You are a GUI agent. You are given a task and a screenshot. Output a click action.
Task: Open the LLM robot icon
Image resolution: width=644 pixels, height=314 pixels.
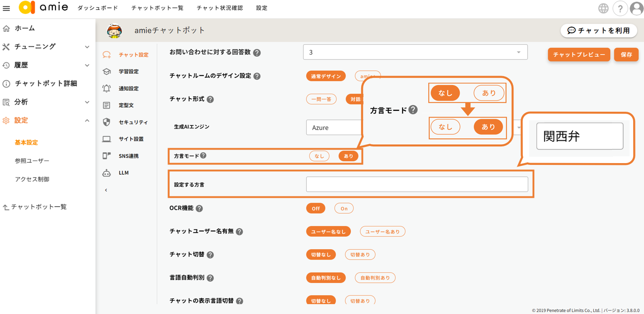pos(107,173)
